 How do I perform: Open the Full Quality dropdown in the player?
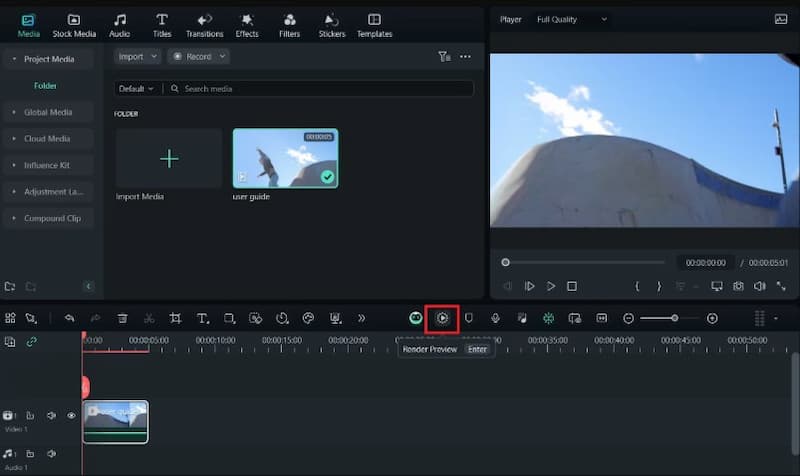[572, 19]
